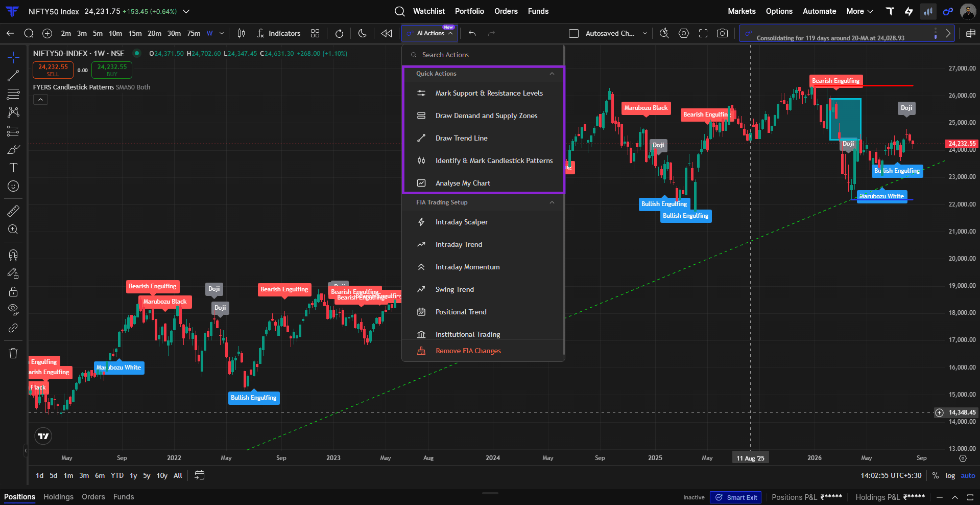980x505 pixels.
Task: Select the trend line drawing tool
Action: pyautogui.click(x=13, y=76)
